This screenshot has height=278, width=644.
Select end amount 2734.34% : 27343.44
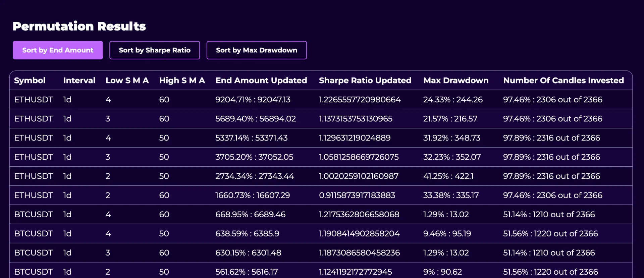(255, 176)
